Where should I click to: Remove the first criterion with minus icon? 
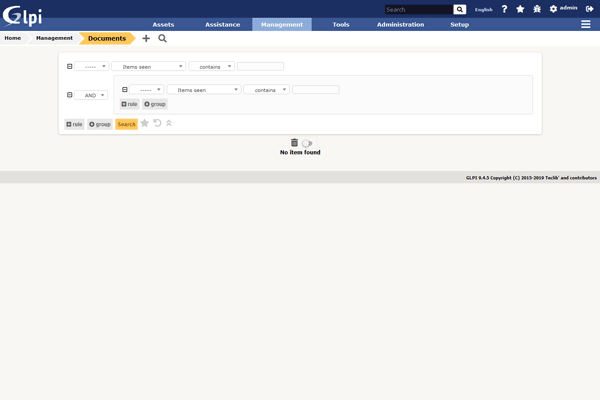[70, 66]
